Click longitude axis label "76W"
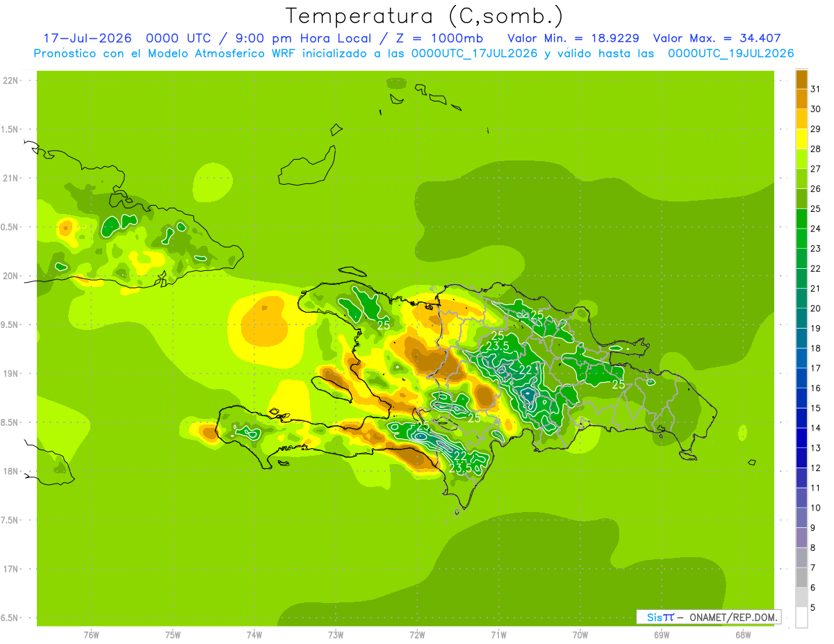The width and height of the screenshot is (834, 644). [x=92, y=634]
